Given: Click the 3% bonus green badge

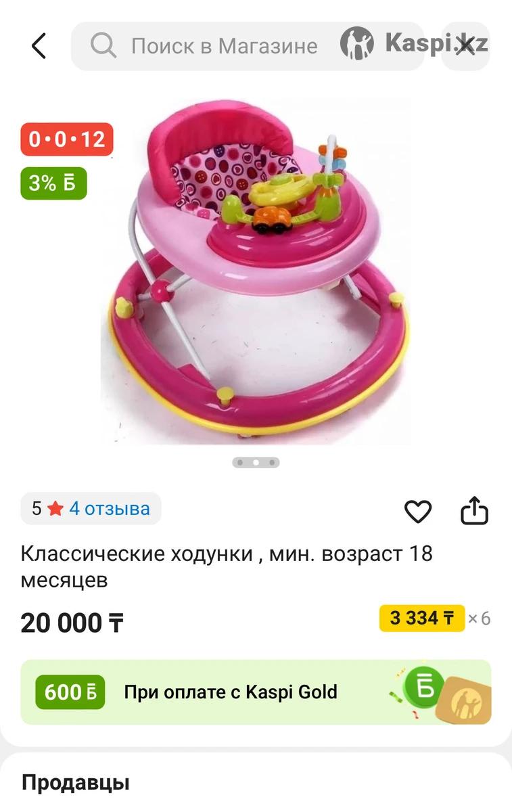Looking at the screenshot, I should [x=54, y=183].
